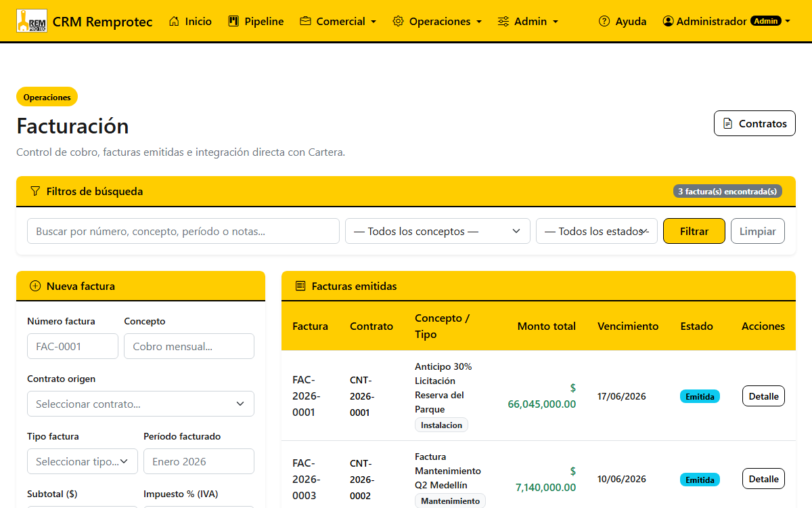
Task: Click the briefcase icon beside Comercial
Action: [x=305, y=22]
